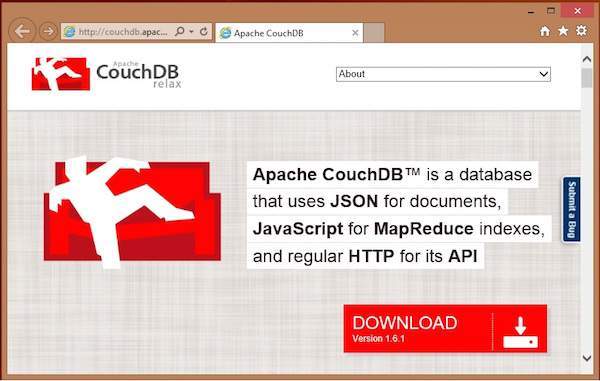Image resolution: width=600 pixels, height=381 pixels.
Task: Open the Submit a Bug side tab
Action: pyautogui.click(x=572, y=209)
